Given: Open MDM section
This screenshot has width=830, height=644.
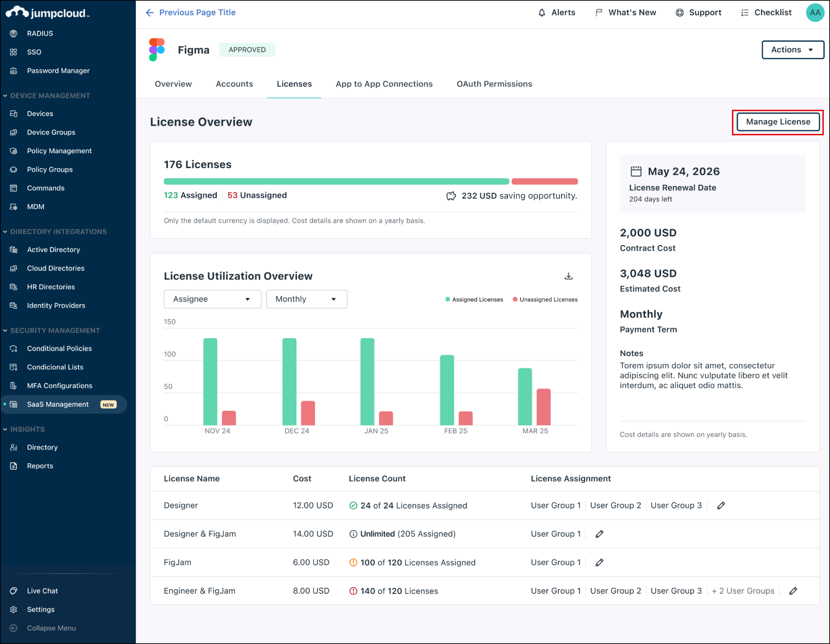Looking at the screenshot, I should (x=35, y=207).
